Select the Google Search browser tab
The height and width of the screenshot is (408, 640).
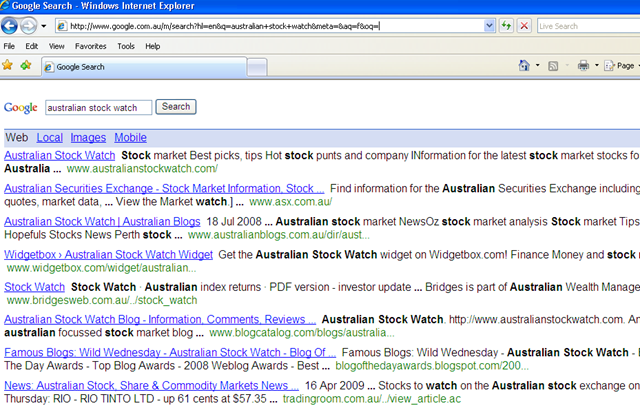point(144,67)
